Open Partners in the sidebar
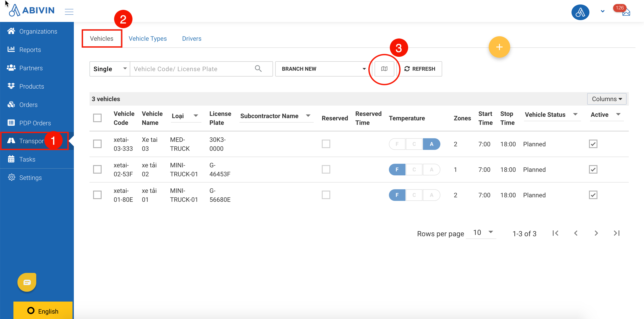The height and width of the screenshot is (319, 644). pos(37,68)
